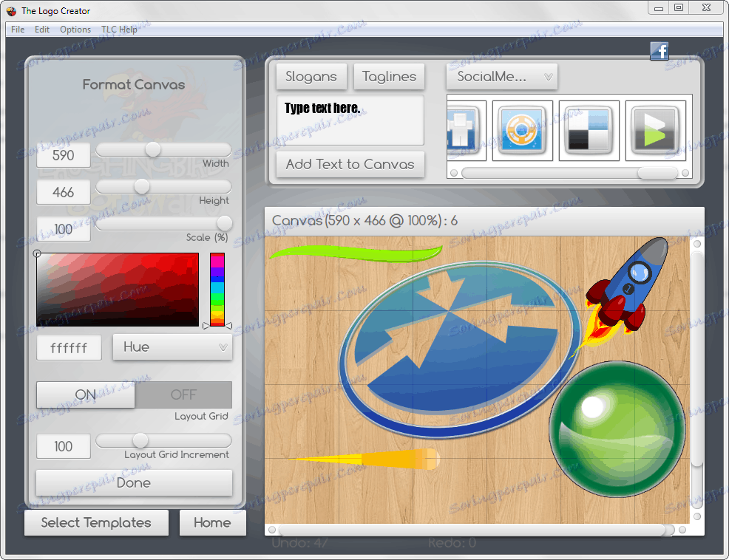Click icon gallery scroll-right circle button
The height and width of the screenshot is (560, 729).
coord(685,173)
